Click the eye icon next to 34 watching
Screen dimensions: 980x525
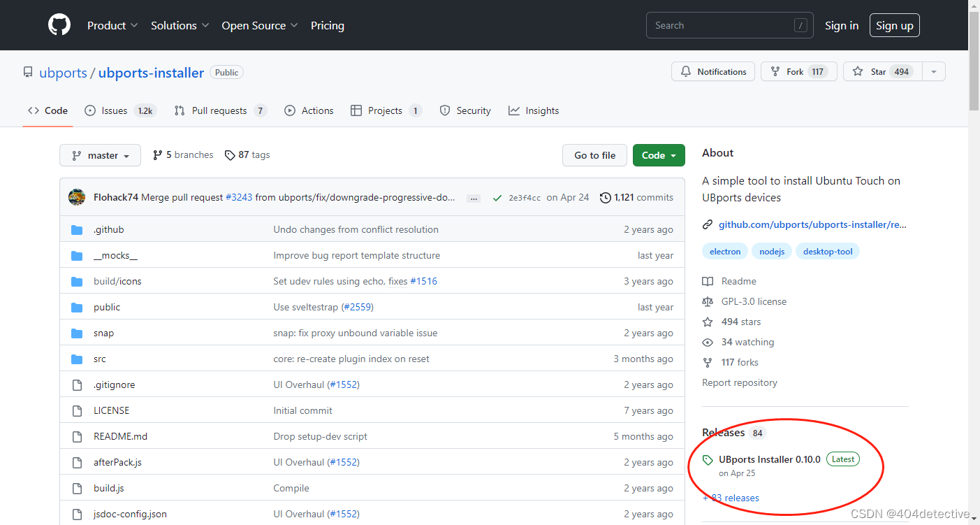tap(708, 342)
